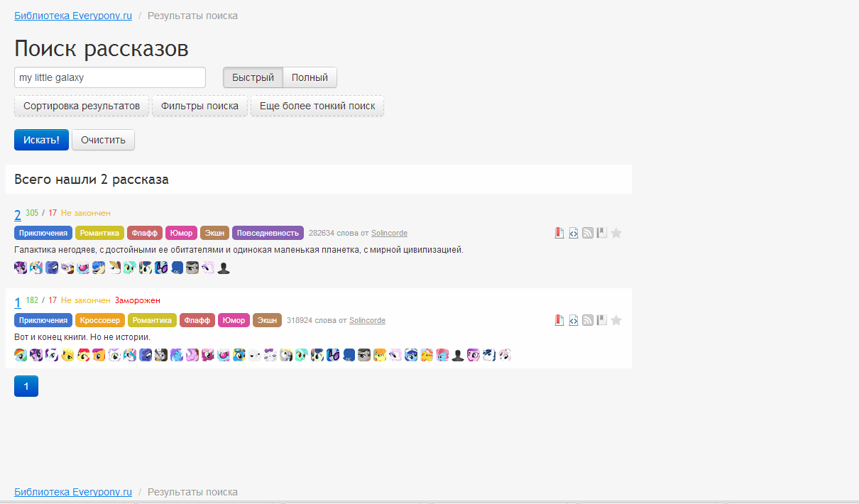Click mint-green Lyra character icon in story 2

130,268
